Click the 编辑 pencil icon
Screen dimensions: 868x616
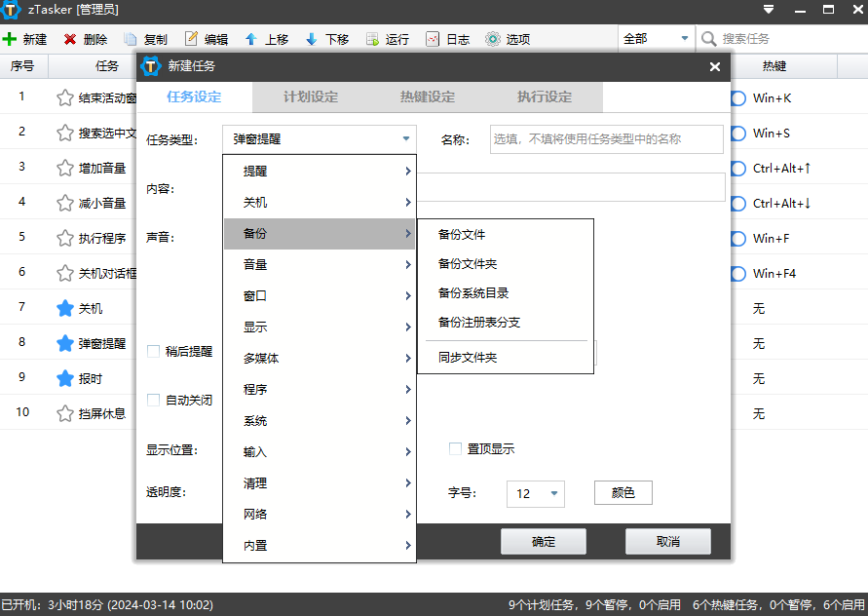tap(191, 38)
